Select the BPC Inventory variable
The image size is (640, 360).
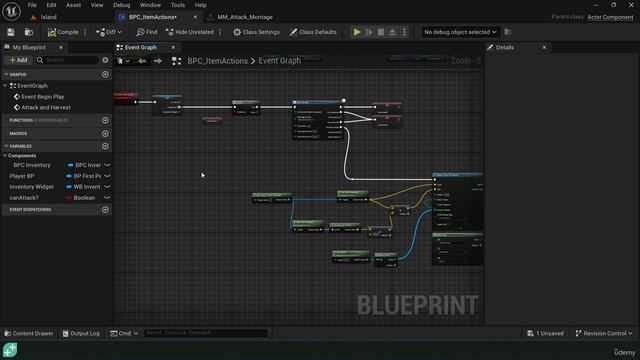(32, 165)
